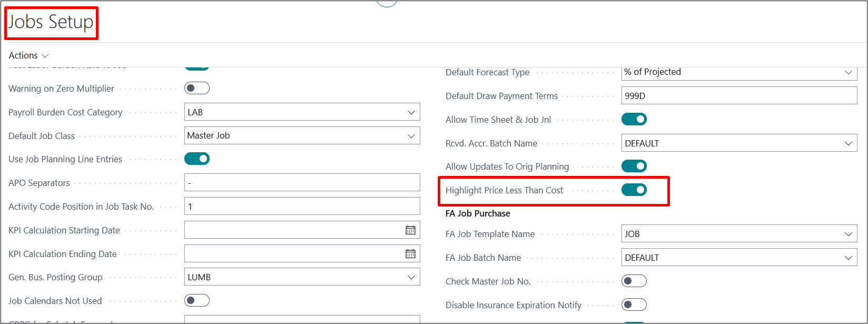
Task: Expand Payroll Burden Cost Category dropdown
Action: pos(411,112)
